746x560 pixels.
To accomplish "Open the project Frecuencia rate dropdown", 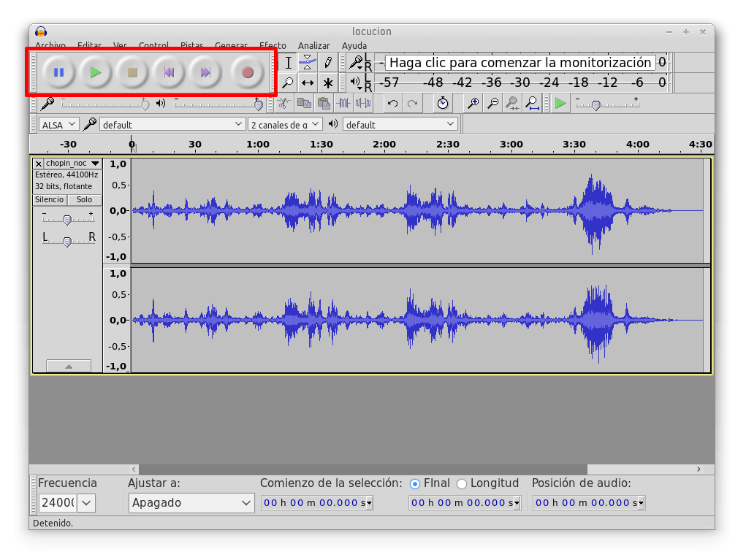I will coord(87,502).
